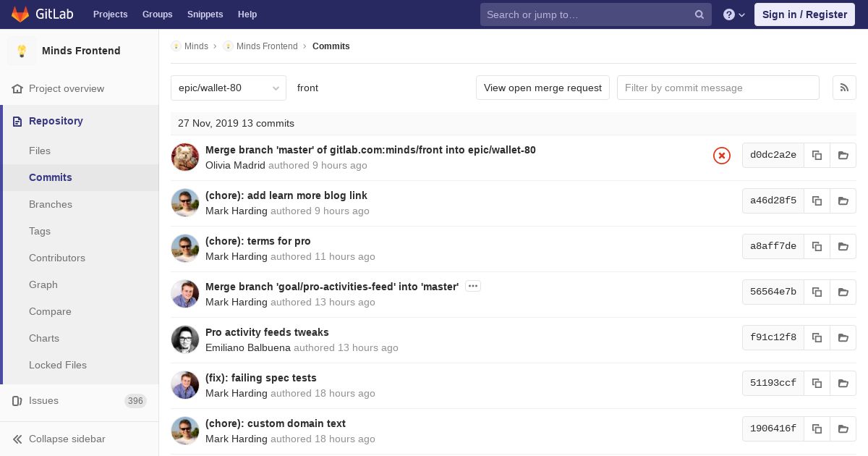Browse files at commit 56564e7b
The image size is (868, 456).
(843, 292)
